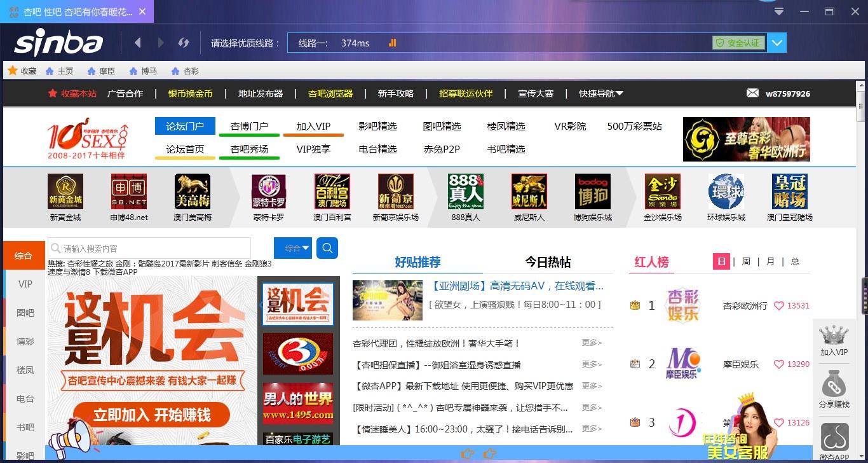Click the search content input field
Image resolution: width=868 pixels, height=463 pixels.
(149, 248)
